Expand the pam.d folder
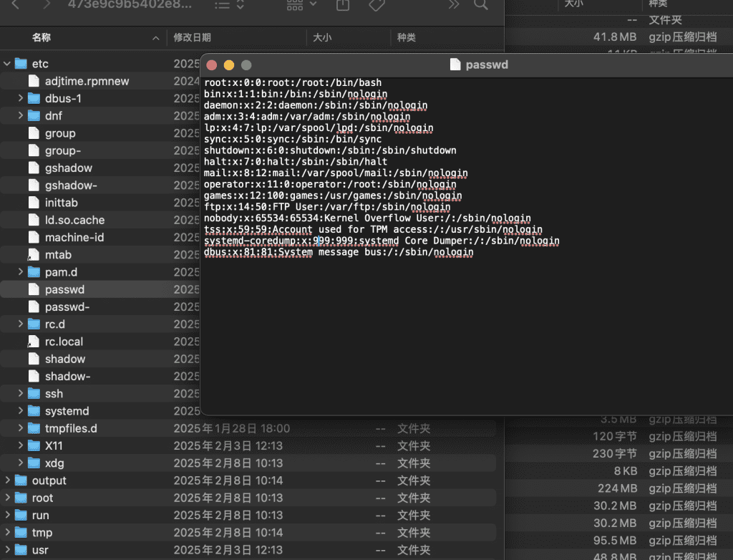The height and width of the screenshot is (560, 733). (x=21, y=272)
